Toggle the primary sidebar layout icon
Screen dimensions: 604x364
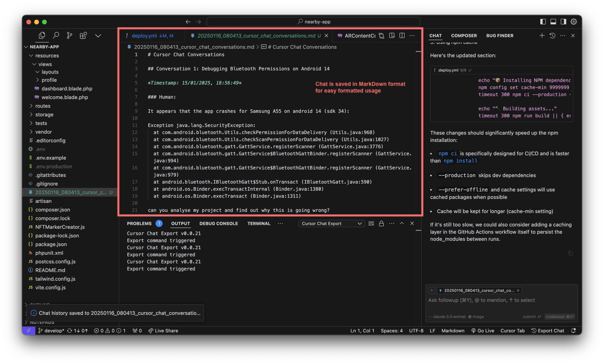tap(543, 22)
